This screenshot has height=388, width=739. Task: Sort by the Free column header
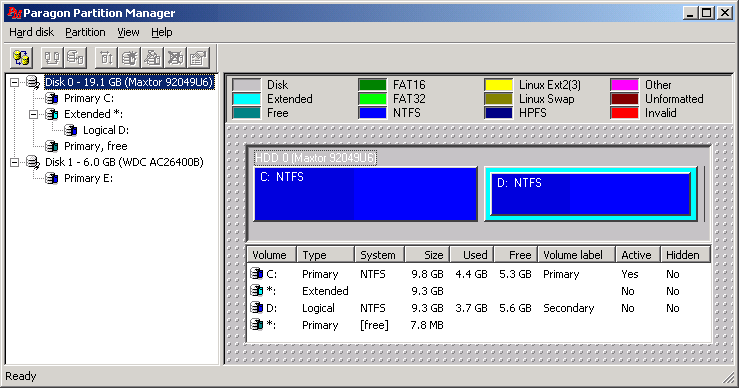coord(516,255)
